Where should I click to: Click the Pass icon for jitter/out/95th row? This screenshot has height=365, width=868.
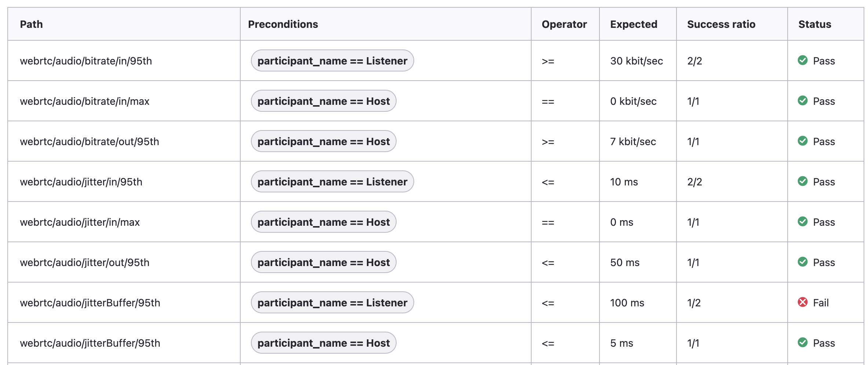(803, 262)
